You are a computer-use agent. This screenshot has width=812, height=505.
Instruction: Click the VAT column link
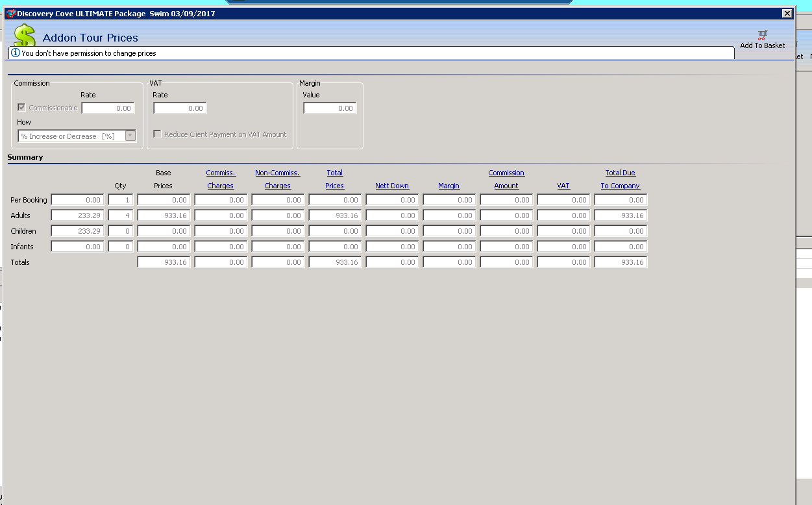click(563, 186)
